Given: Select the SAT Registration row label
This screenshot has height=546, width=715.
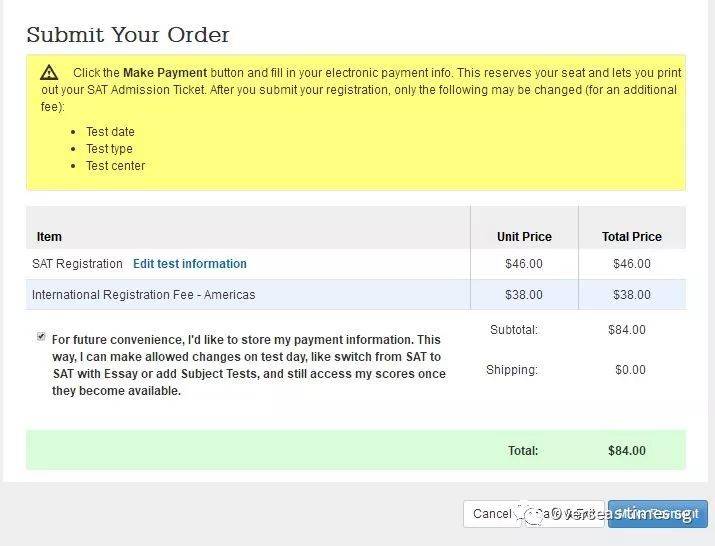Looking at the screenshot, I should click(77, 264).
